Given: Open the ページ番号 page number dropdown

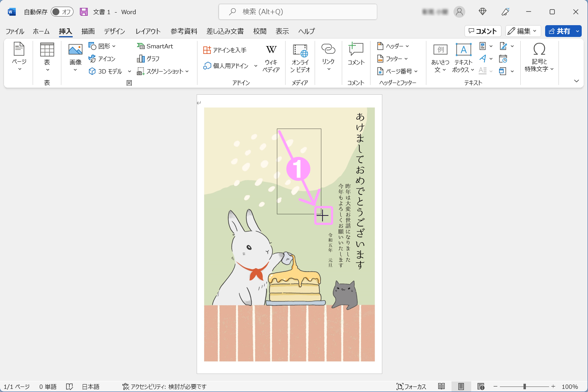Looking at the screenshot, I should point(398,71).
